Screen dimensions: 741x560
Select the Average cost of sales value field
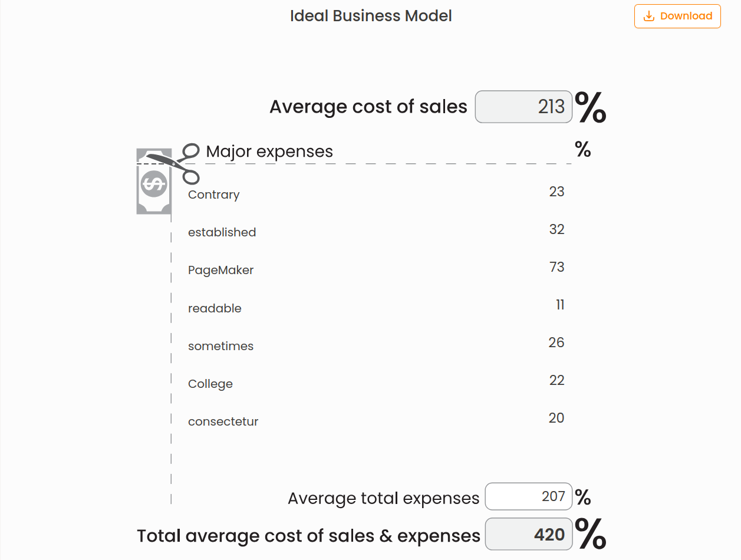523,107
